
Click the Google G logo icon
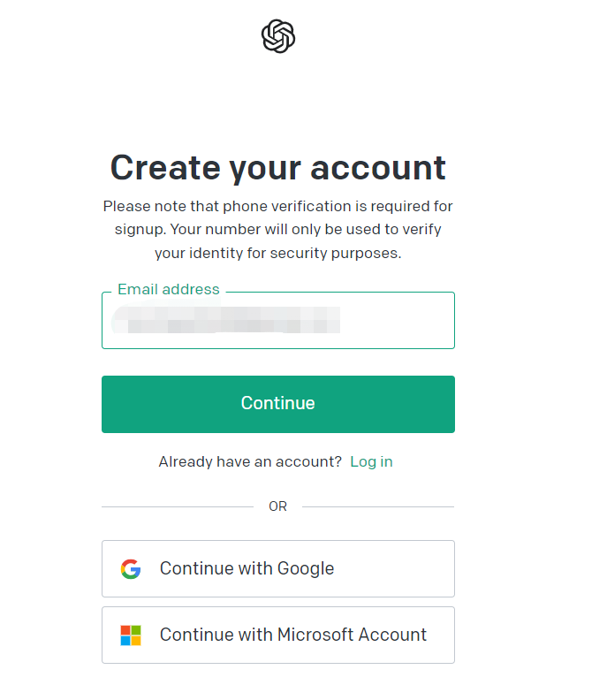click(x=131, y=569)
